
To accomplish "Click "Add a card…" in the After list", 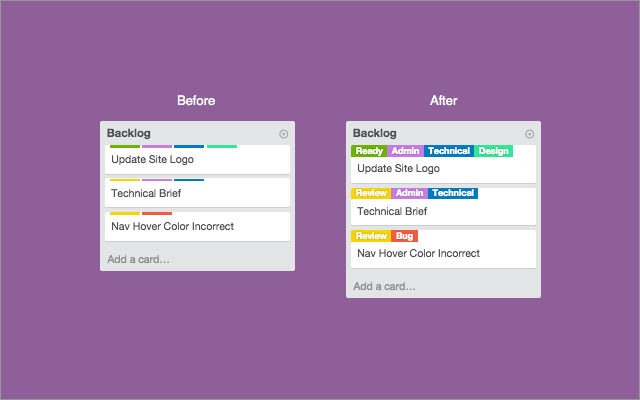I will pos(384,286).
